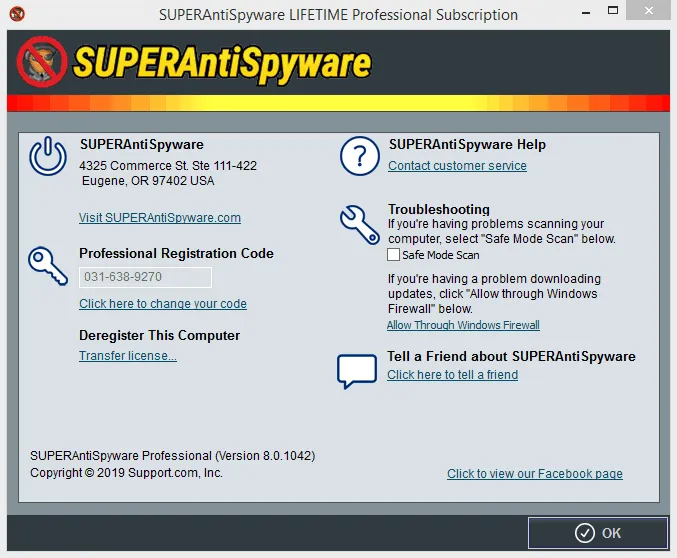Click the Deregister This Computer heading
The width and height of the screenshot is (677, 558).
(159, 335)
